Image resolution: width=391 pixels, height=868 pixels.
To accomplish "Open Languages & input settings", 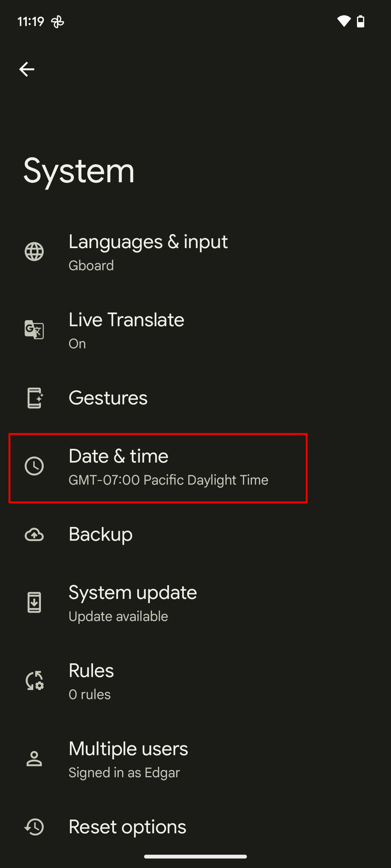I will tap(148, 242).
